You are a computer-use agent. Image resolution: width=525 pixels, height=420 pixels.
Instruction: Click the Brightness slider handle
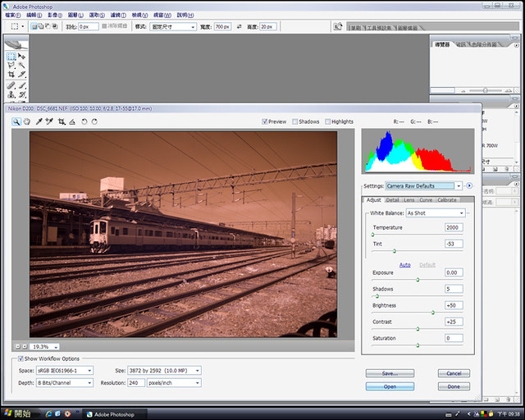coord(432,313)
